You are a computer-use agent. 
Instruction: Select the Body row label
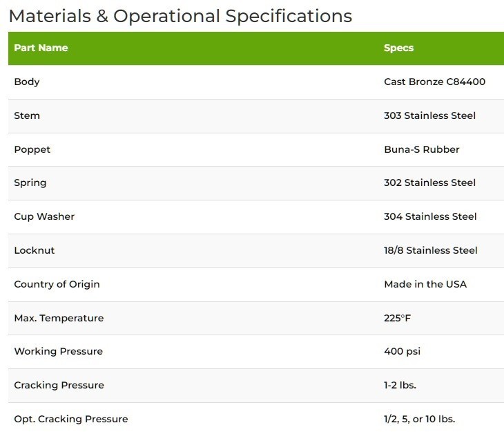(x=27, y=82)
